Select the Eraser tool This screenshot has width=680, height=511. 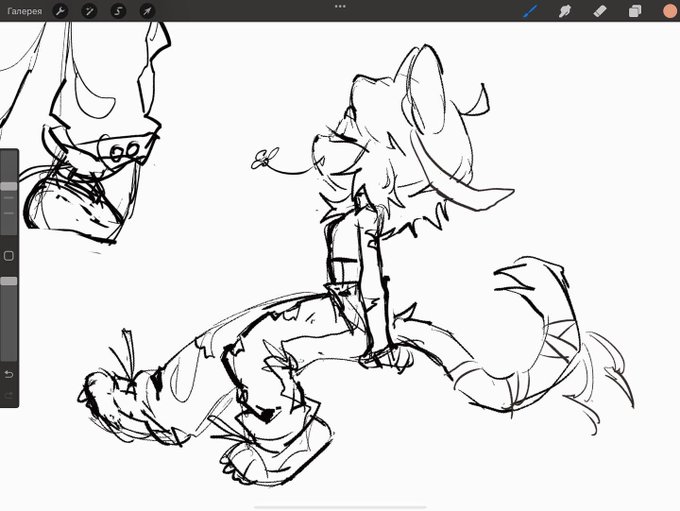(x=599, y=11)
